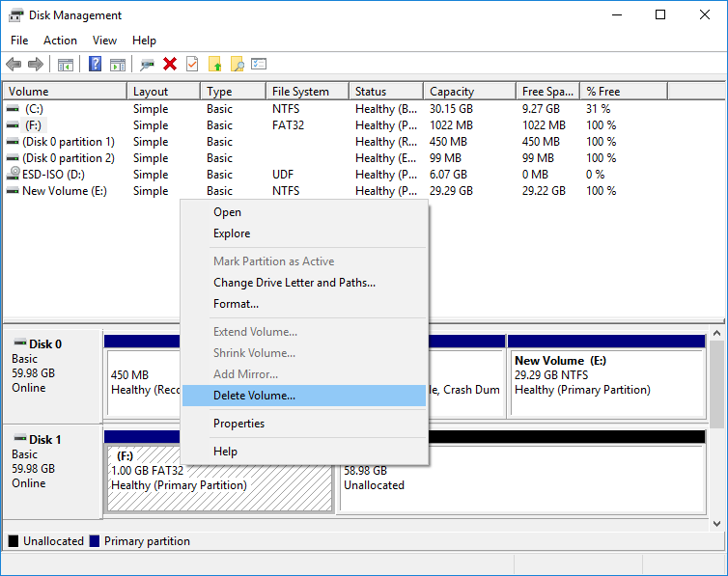Open the File menu
Viewport: 728px width, 576px height.
coord(19,41)
